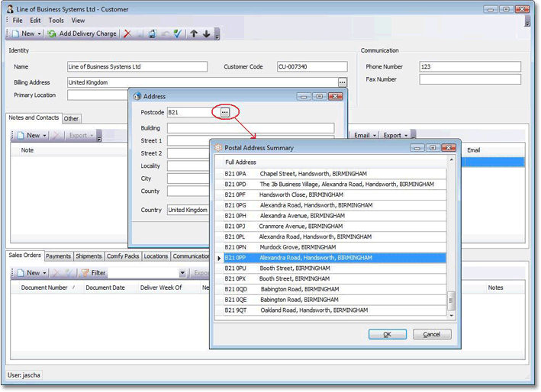Viewport: 541px width, 392px height.
Task: Expand the New dropdown in main toolbar
Action: [39, 34]
